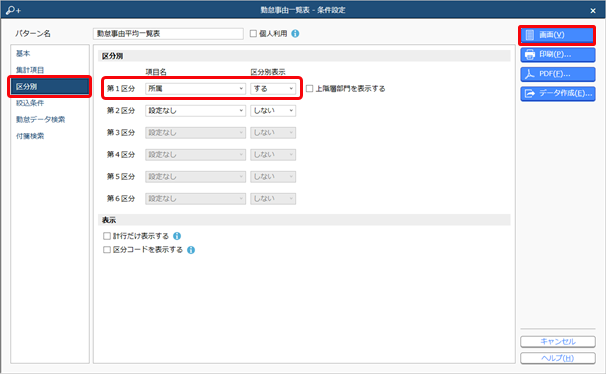Enable 上階層部門を表示する checkbox
Screen dimensions: 606x374
[x=309, y=88]
